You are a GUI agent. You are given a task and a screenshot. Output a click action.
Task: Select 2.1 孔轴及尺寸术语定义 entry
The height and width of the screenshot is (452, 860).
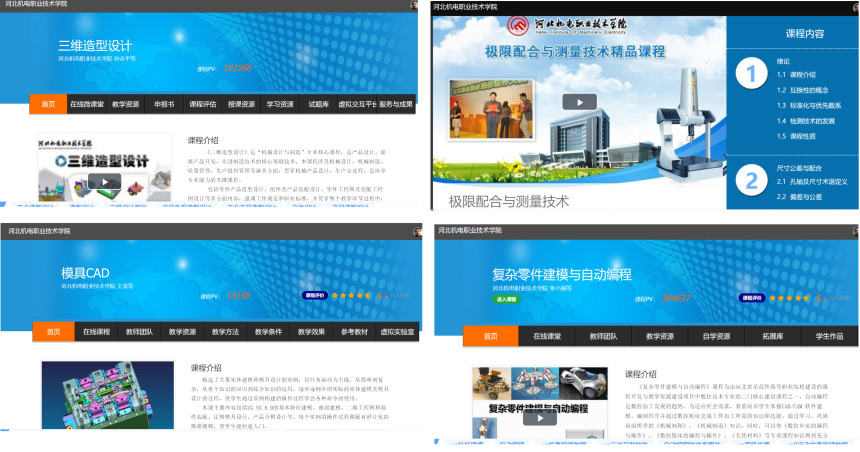tap(812, 182)
